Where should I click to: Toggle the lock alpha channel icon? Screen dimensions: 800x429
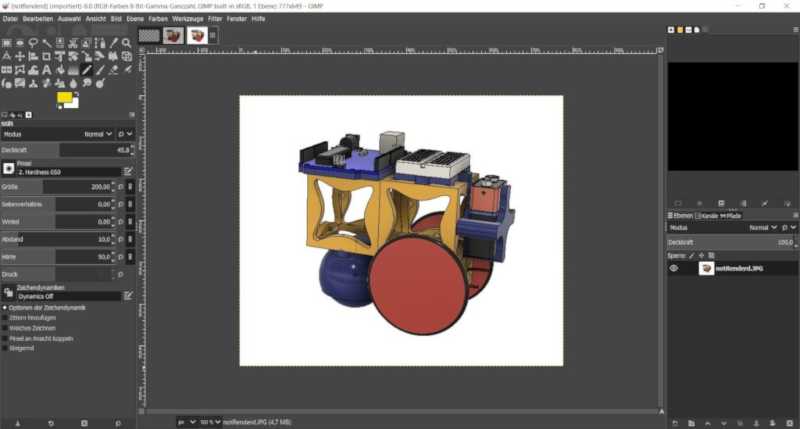pyautogui.click(x=711, y=256)
